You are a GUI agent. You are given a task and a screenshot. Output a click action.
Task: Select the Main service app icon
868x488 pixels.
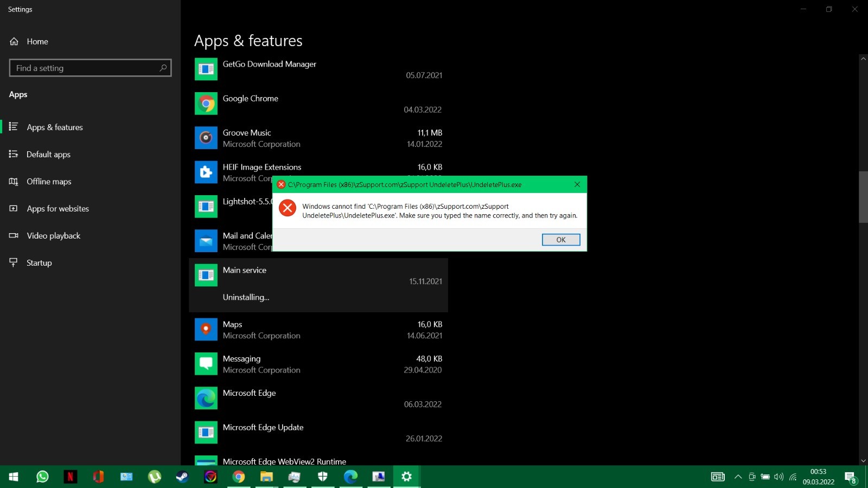point(206,275)
